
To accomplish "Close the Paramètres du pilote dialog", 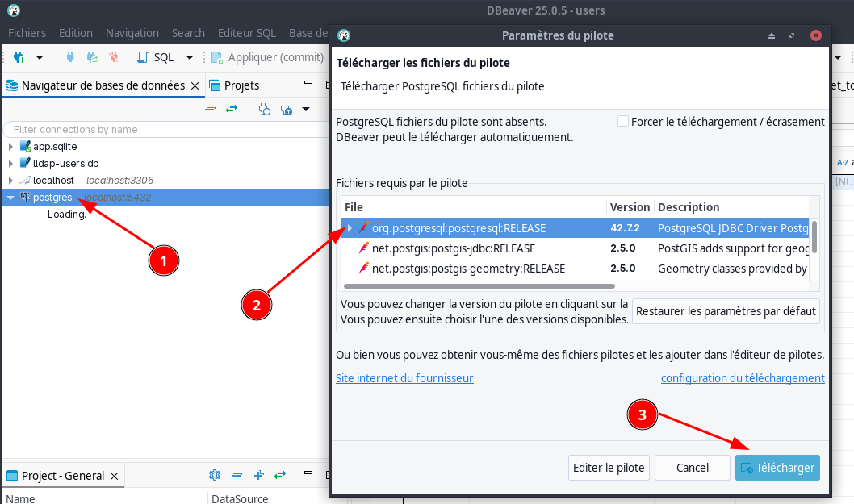I will [x=816, y=35].
